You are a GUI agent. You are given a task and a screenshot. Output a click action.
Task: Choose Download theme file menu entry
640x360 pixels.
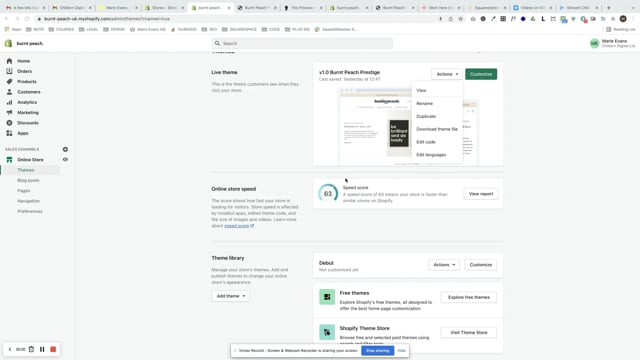click(437, 129)
